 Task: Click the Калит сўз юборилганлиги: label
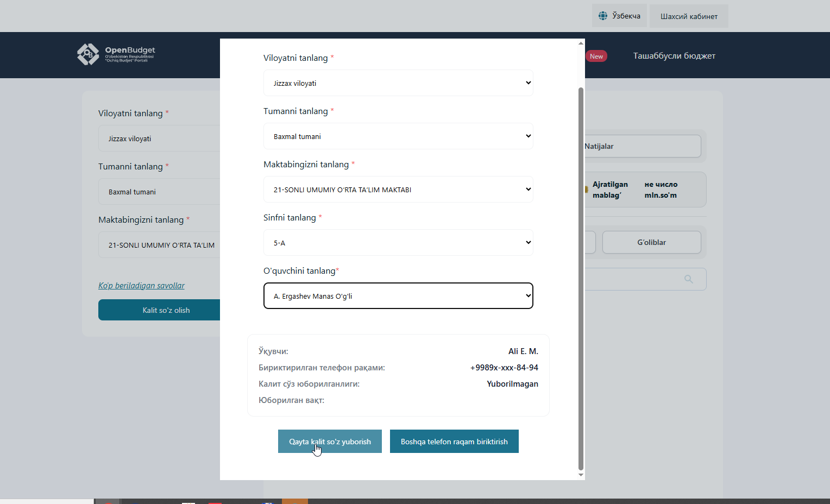[309, 384]
